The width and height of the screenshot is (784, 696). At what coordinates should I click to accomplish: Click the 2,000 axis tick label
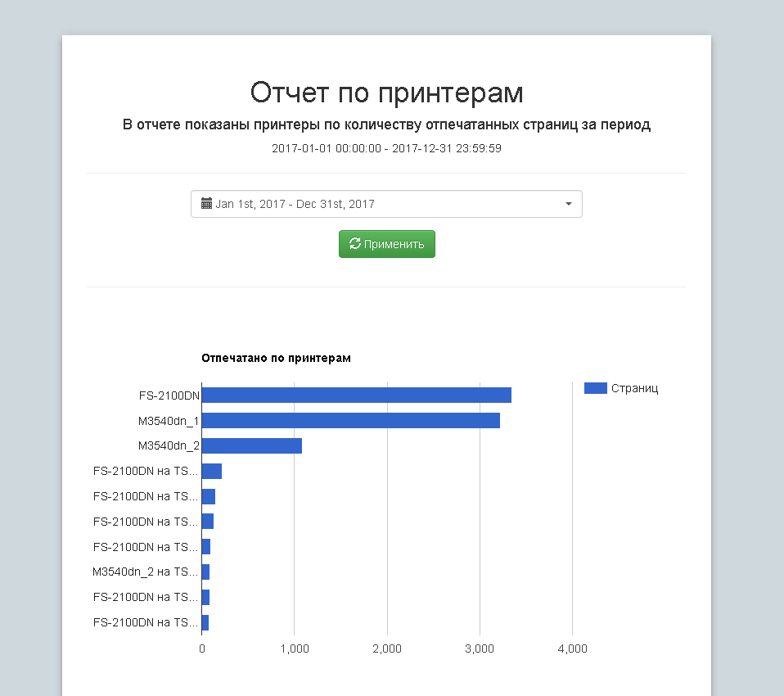tap(386, 649)
